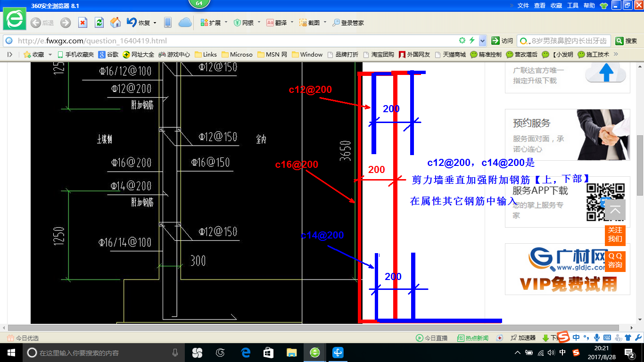Open the 扩展 extensions button
644x362 pixels.
click(x=211, y=23)
